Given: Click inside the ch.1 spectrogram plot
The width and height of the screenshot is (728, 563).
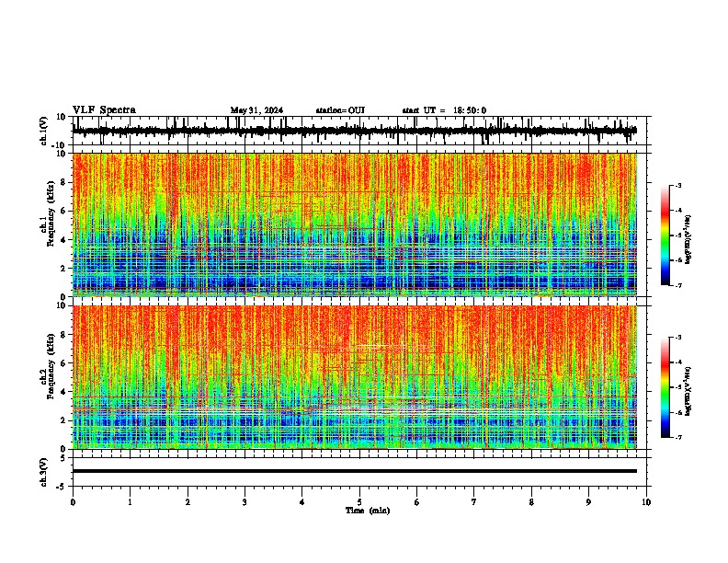Looking at the screenshot, I should point(355,224).
